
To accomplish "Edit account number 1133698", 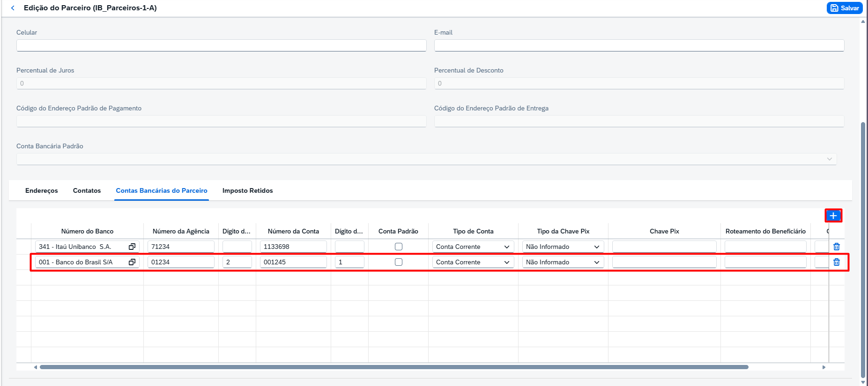I will pos(293,247).
